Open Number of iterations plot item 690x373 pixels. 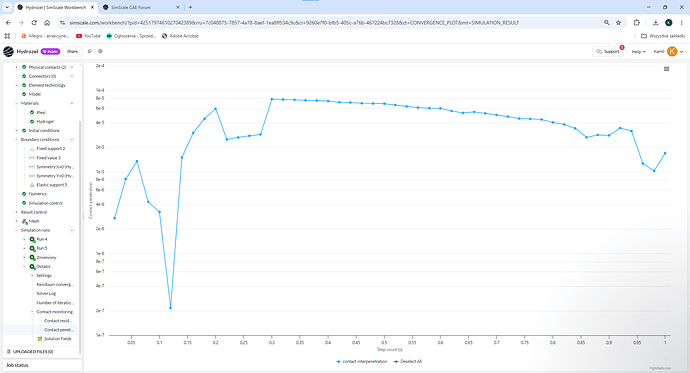coord(55,303)
